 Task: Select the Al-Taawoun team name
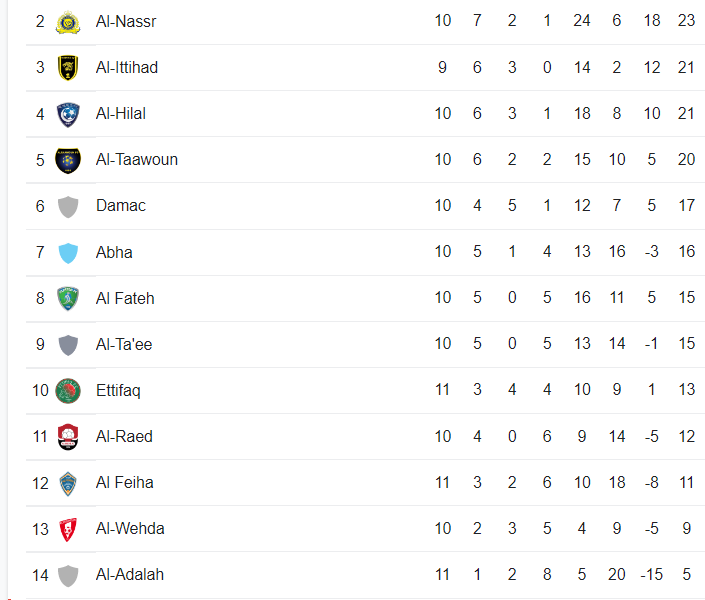click(137, 160)
